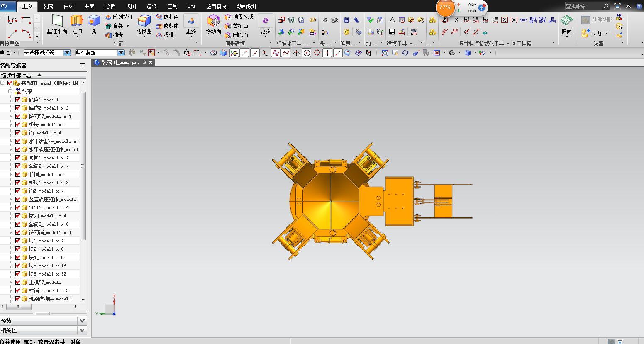Click the 倒斜角 chamfer tool

[x=167, y=17]
